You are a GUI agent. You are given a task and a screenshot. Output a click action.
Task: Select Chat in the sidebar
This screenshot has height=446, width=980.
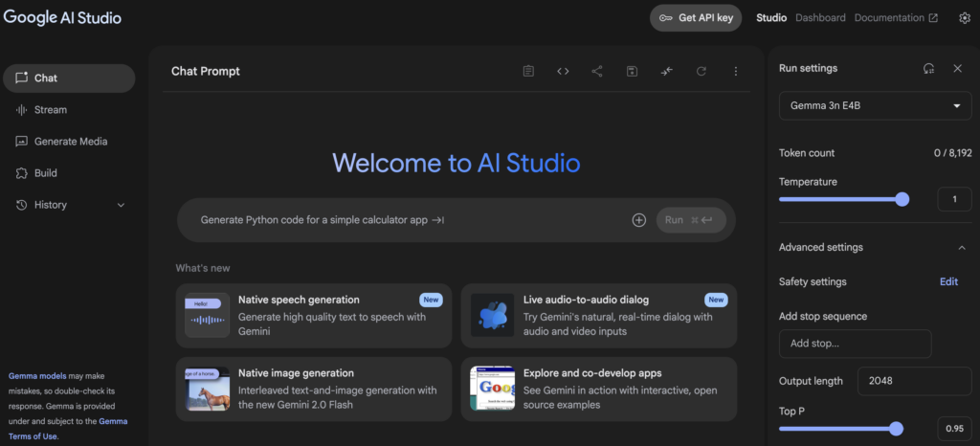[x=69, y=78]
